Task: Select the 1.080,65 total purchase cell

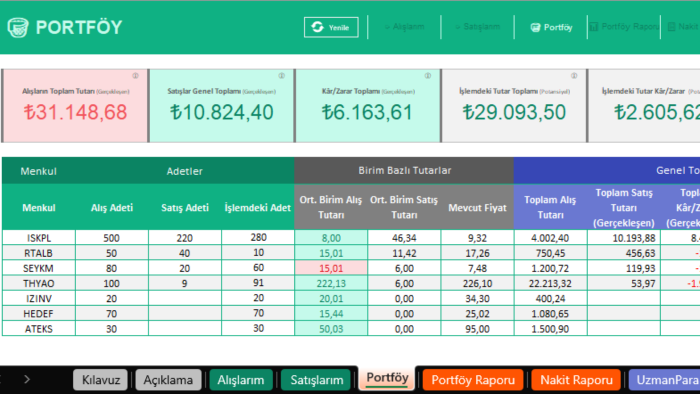Action: tap(550, 314)
